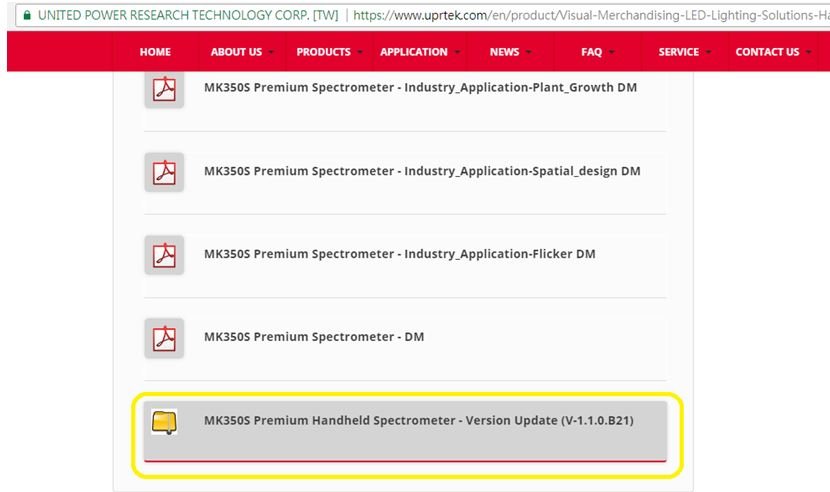The image size is (830, 492).
Task: Download Industry_Application-Flicker DM document
Action: coord(400,254)
